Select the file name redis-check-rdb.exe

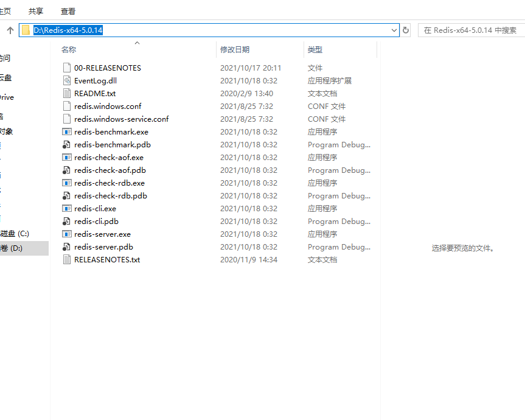coord(110,183)
